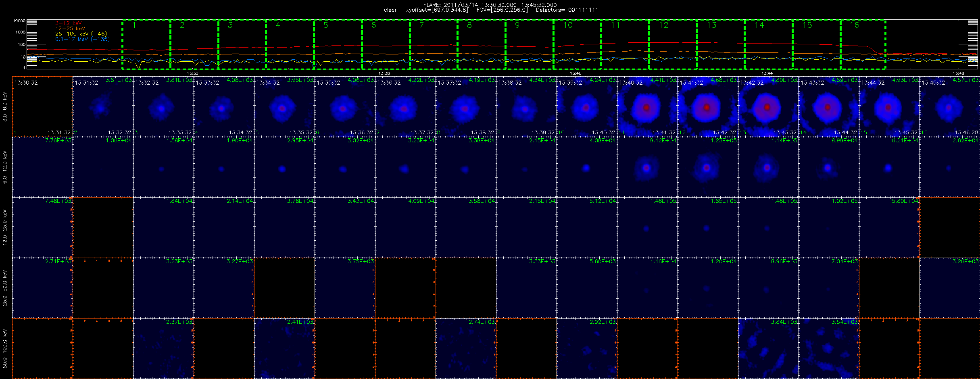Open the 3.0-6.0 keV image starting 13:34:32
Screen dimensions: 980x379
284,106
